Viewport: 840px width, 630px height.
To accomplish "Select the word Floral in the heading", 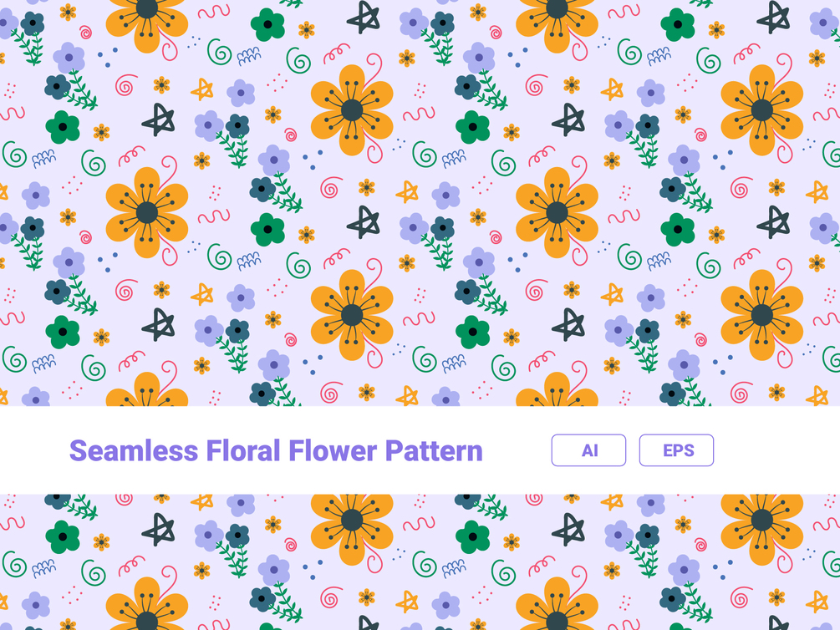I will [x=243, y=450].
